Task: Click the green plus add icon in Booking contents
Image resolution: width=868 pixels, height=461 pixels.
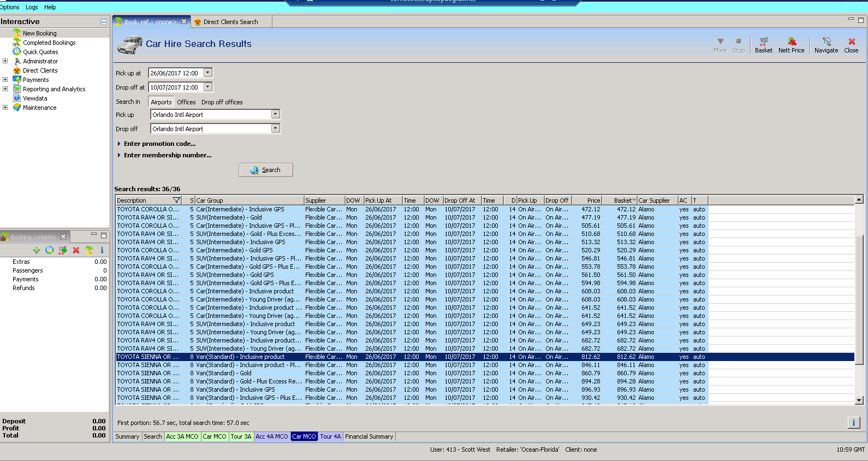Action: click(x=37, y=250)
